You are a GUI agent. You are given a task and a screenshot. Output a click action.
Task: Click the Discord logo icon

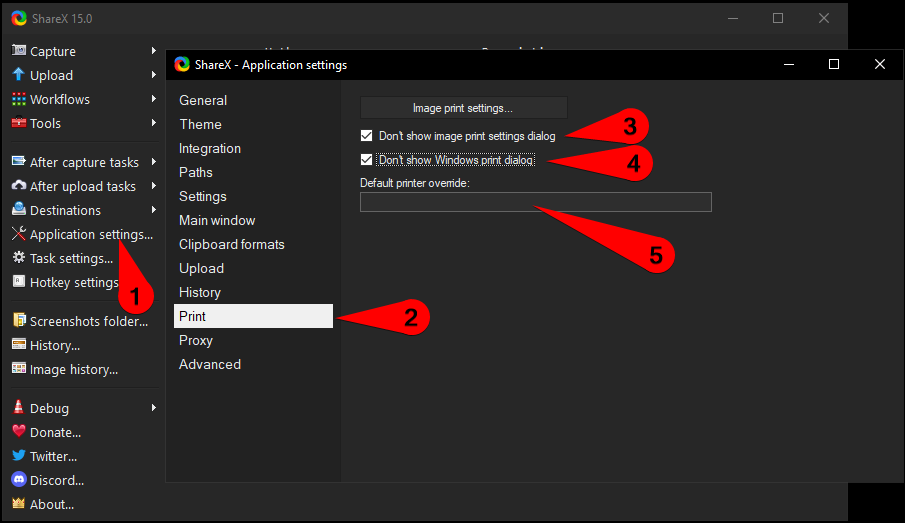[19, 479]
